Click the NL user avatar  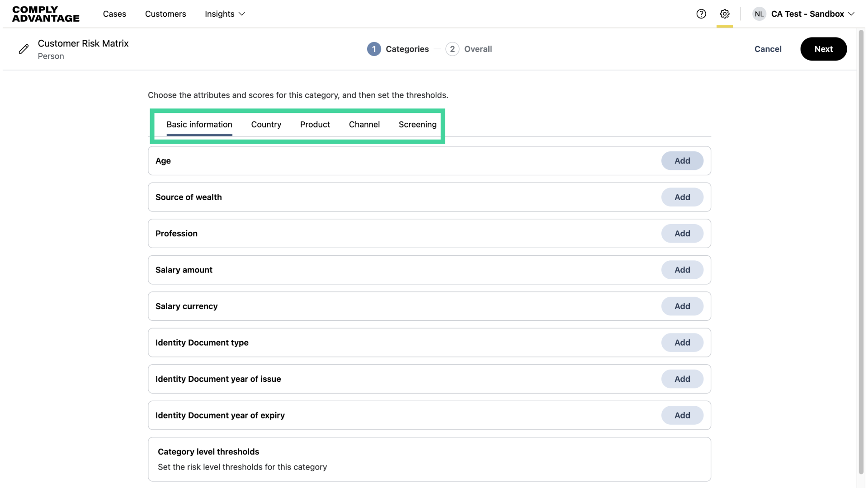click(x=759, y=14)
